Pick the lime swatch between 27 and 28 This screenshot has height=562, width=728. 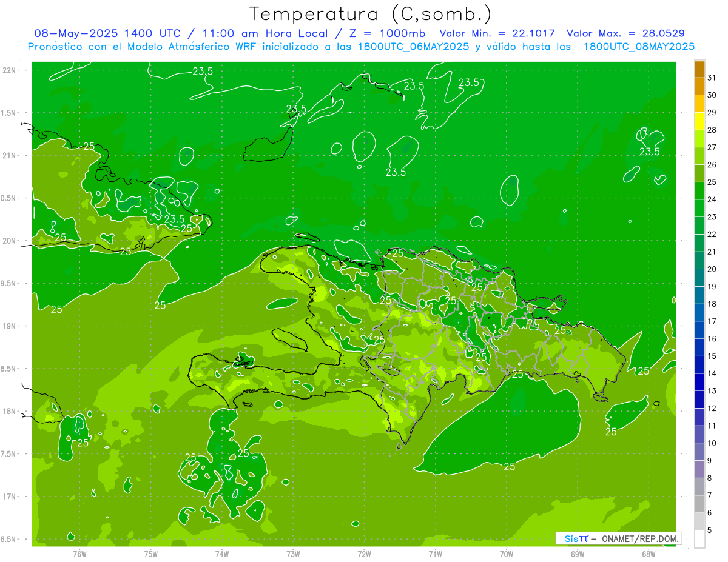click(699, 139)
